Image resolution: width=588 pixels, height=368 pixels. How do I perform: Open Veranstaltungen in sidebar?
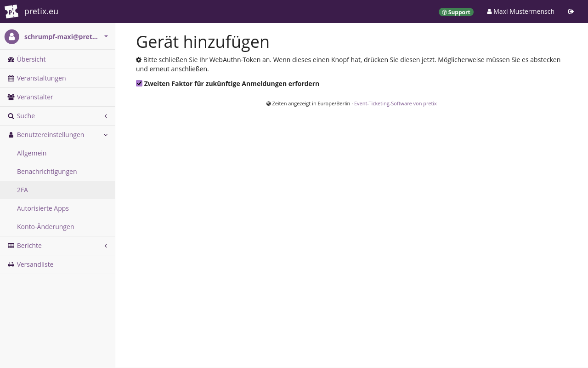(57, 78)
